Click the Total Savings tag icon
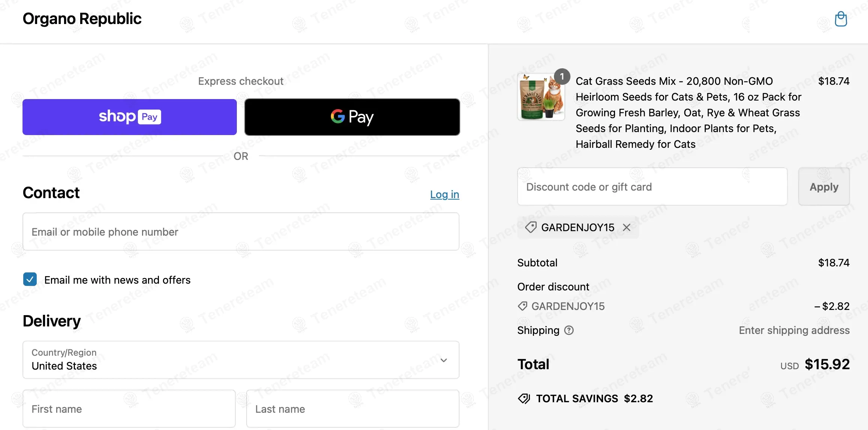This screenshot has width=868, height=430. click(x=524, y=398)
